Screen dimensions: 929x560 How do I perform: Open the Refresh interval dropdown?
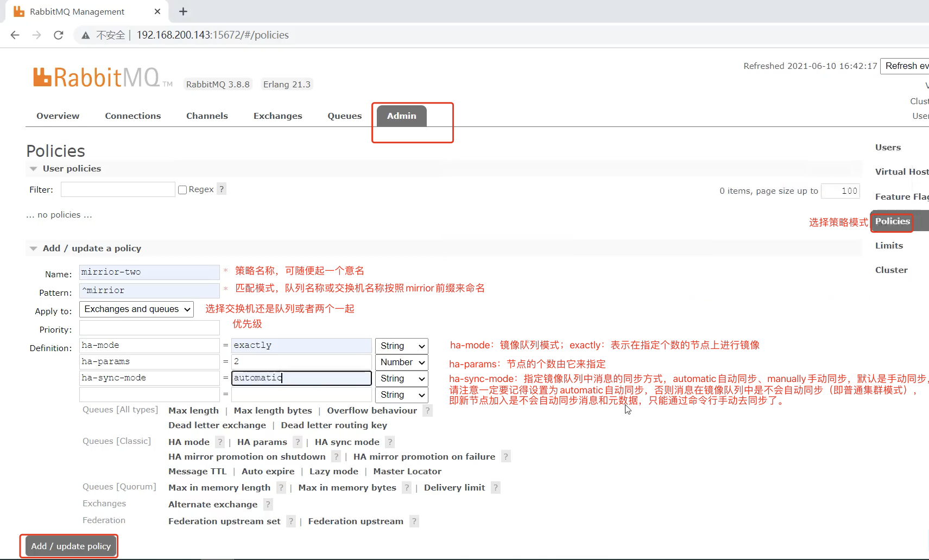[905, 66]
